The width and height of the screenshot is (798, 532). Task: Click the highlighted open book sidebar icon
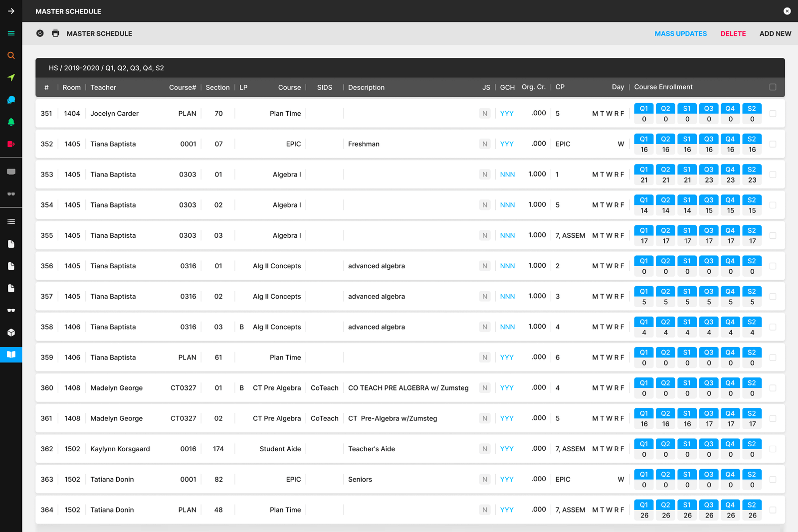[x=11, y=355]
